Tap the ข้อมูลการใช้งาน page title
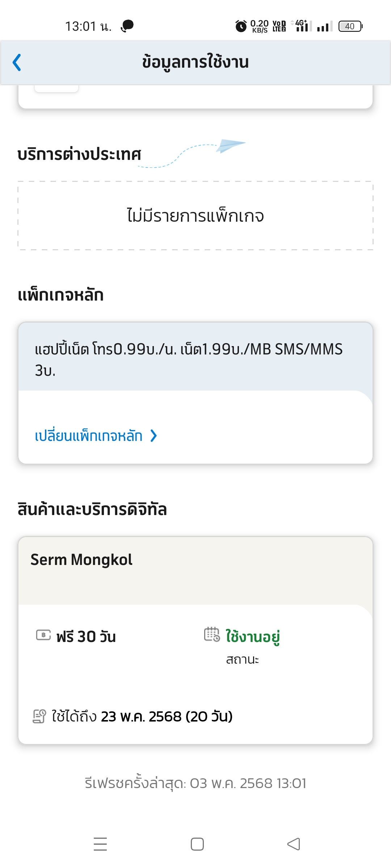This screenshot has height=868, width=391. 195,62
